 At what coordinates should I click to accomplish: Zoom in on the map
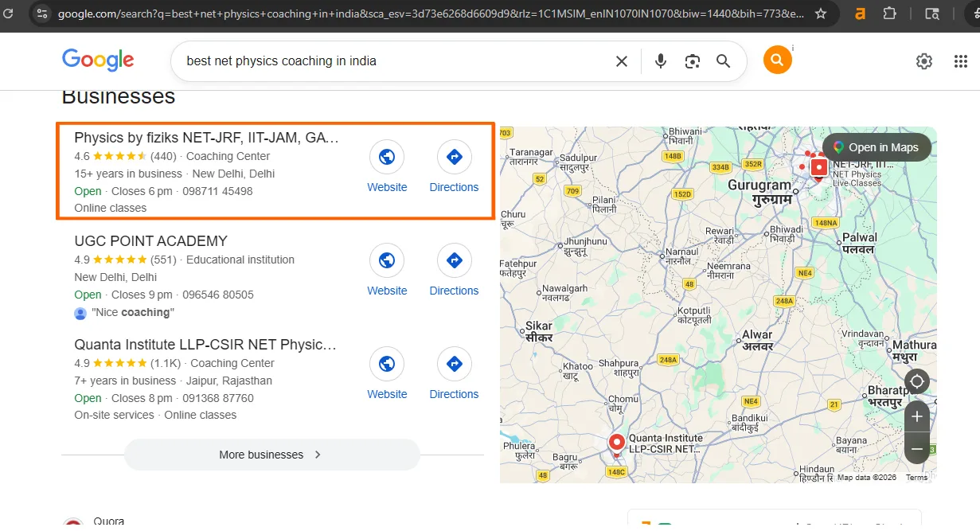[x=917, y=416]
